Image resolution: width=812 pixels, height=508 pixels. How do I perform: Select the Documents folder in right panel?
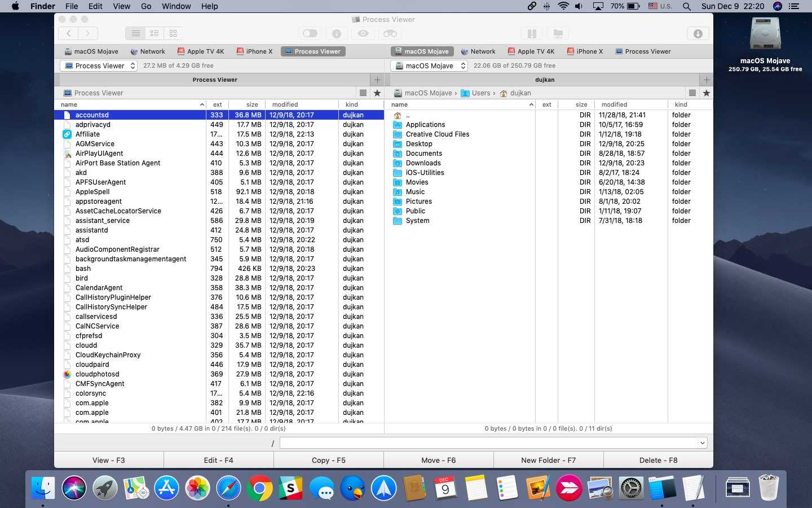[423, 154]
